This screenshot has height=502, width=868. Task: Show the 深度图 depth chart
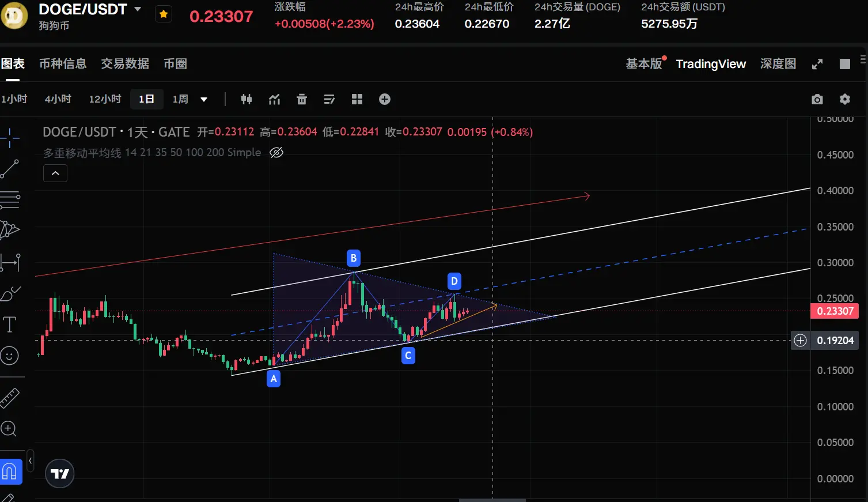coord(778,63)
